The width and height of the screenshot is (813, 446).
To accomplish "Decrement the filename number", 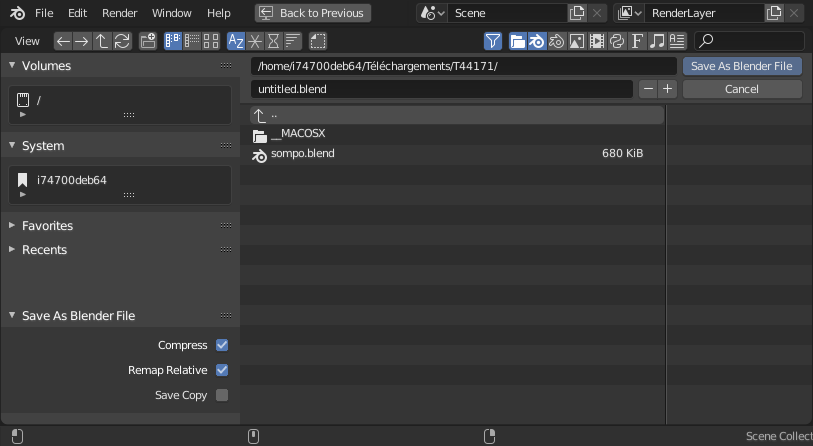I will 648,89.
